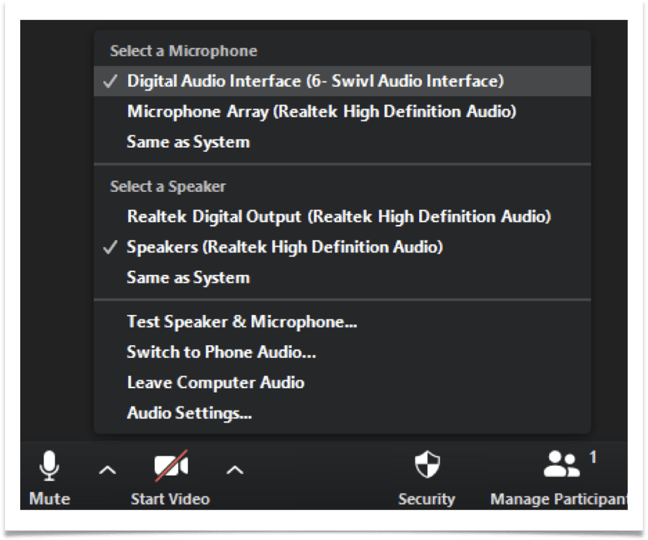Click the checkmark beside Digital Audio Interface
Image resolution: width=648 pixels, height=540 pixels.
coord(111,81)
